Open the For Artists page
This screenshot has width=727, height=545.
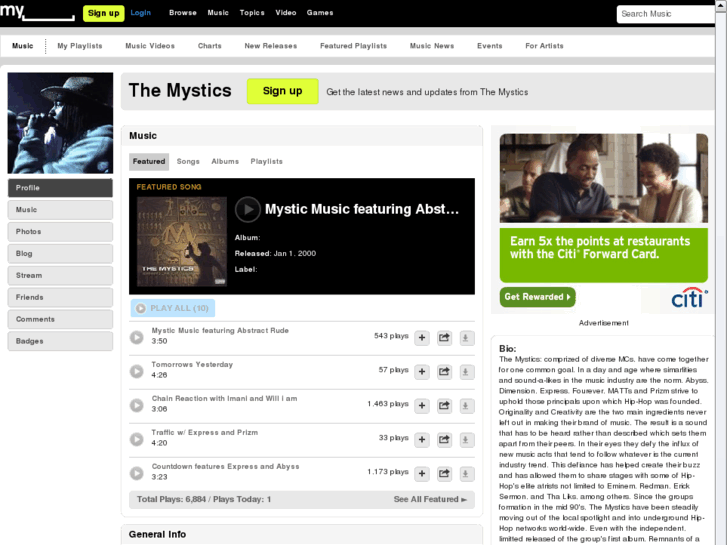[x=544, y=46]
